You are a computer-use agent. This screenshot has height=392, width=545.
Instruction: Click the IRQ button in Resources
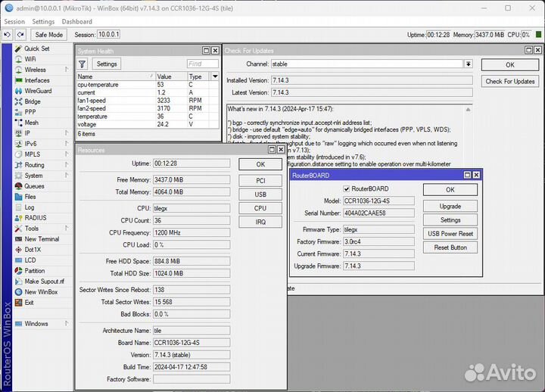[x=260, y=222]
